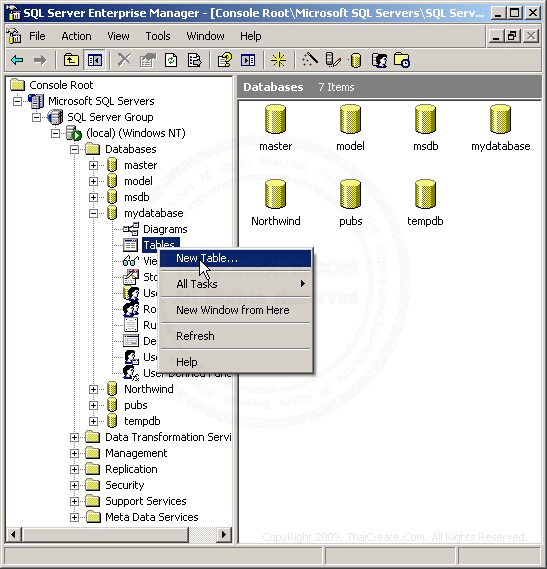
Task: Collapse the SQL Server Group node
Action: pyautogui.click(x=36, y=117)
